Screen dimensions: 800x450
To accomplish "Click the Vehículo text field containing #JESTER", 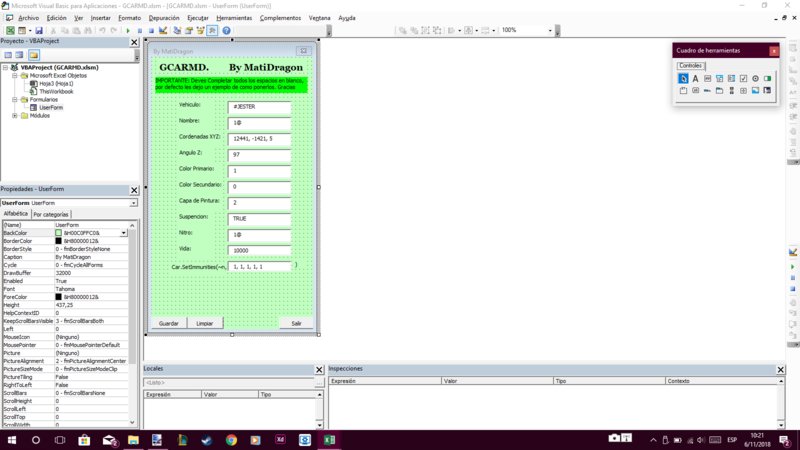I will pyautogui.click(x=259, y=105).
